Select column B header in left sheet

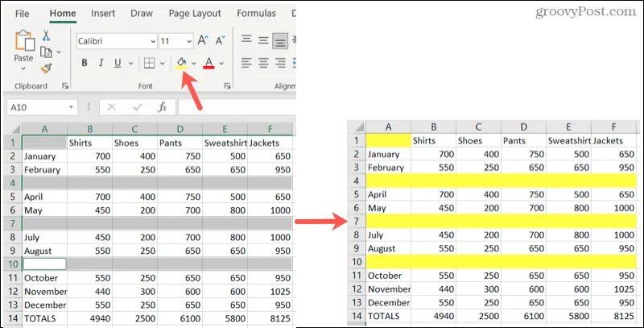[x=89, y=130]
